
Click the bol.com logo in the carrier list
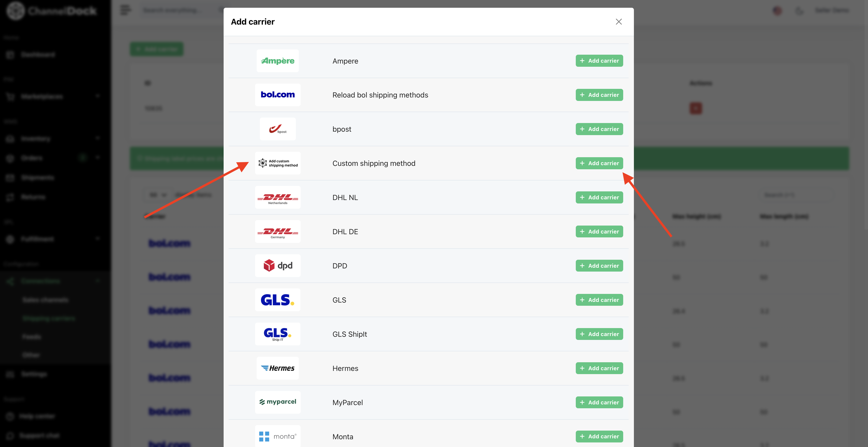click(x=278, y=95)
